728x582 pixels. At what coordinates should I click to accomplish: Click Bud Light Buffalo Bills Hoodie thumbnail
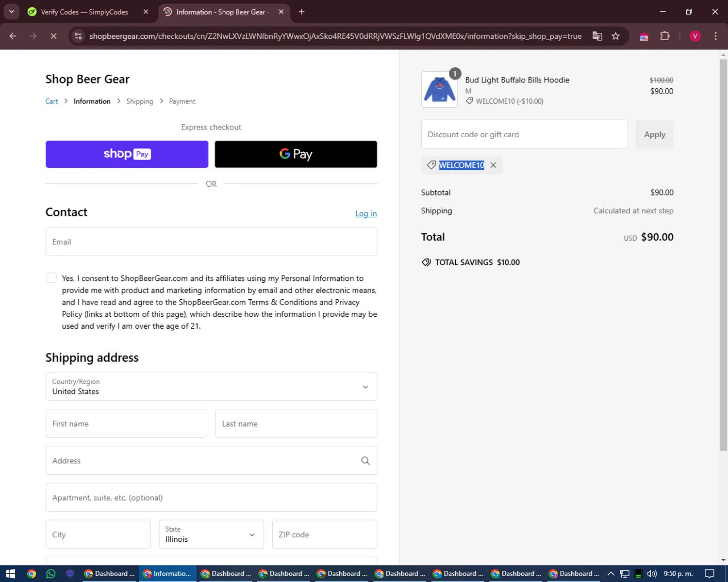(x=439, y=90)
